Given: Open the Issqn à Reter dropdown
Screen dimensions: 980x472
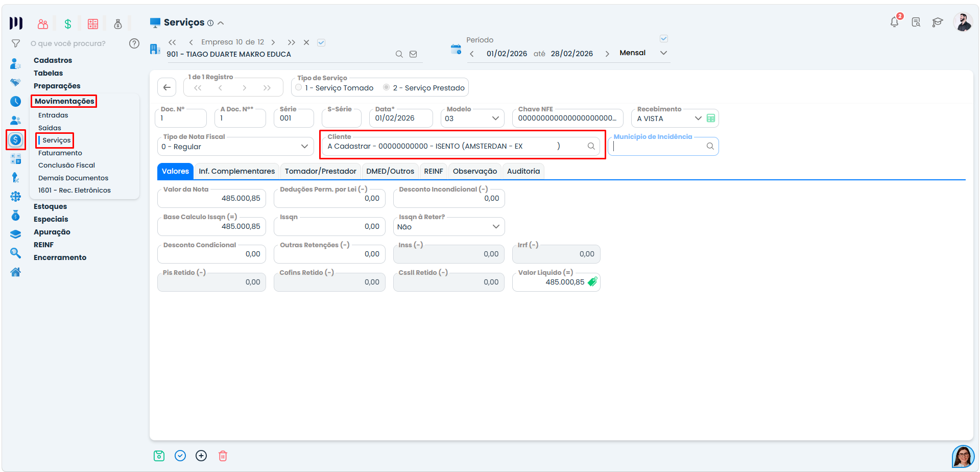Looking at the screenshot, I should tap(449, 227).
